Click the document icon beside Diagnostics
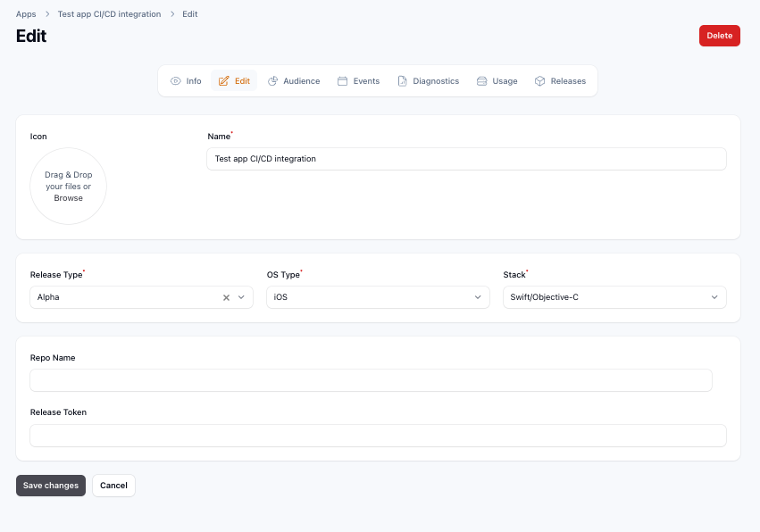Viewport: 760px width, 532px height. [402, 81]
